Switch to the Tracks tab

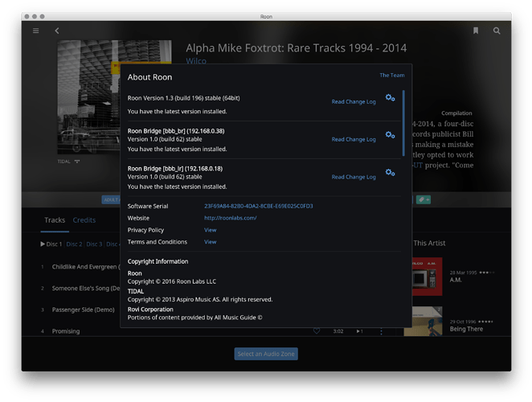[x=55, y=220]
